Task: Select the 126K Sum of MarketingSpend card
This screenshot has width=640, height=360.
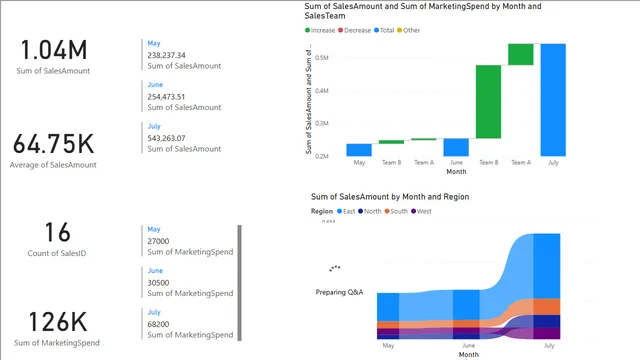Action: [x=57, y=329]
